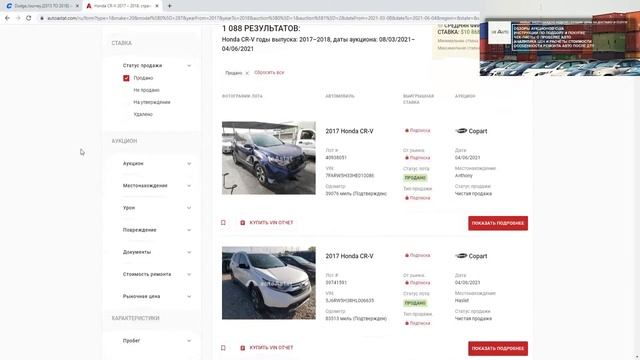Open the white Honda CR-V photo thumbnail

[269, 283]
